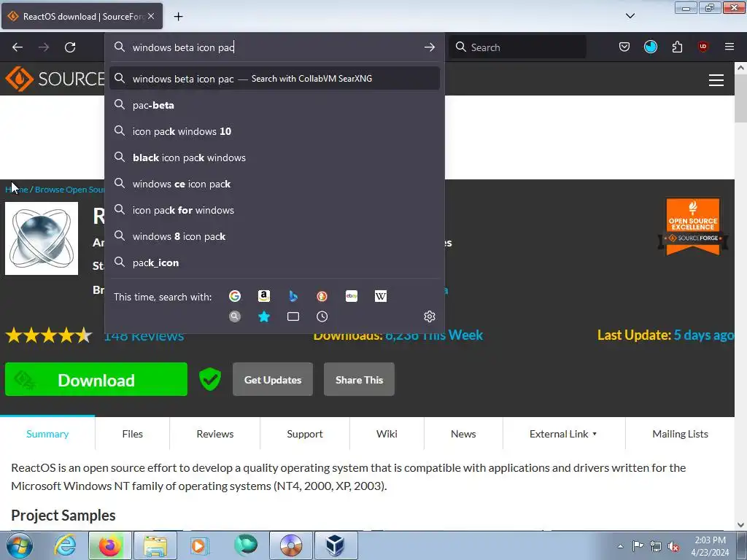Click the browser Search box
Image resolution: width=747 pixels, height=560 pixels.
coord(517,47)
